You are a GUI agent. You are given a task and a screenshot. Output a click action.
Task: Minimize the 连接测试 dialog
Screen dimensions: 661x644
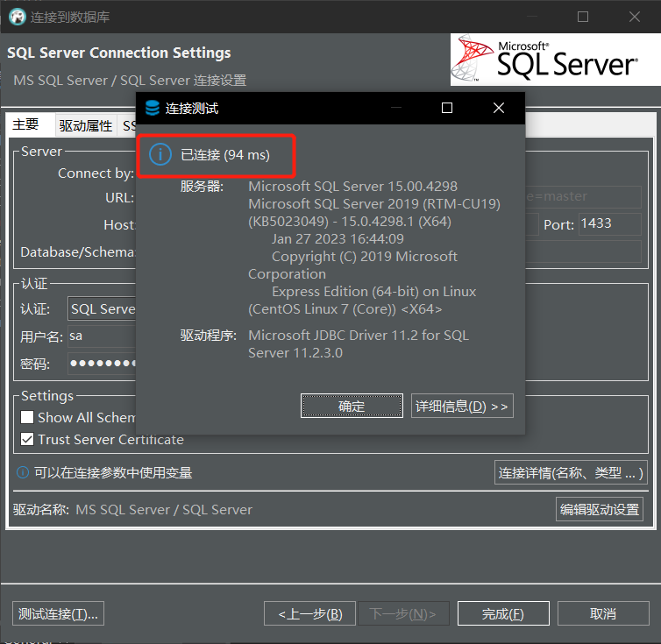[x=396, y=108]
